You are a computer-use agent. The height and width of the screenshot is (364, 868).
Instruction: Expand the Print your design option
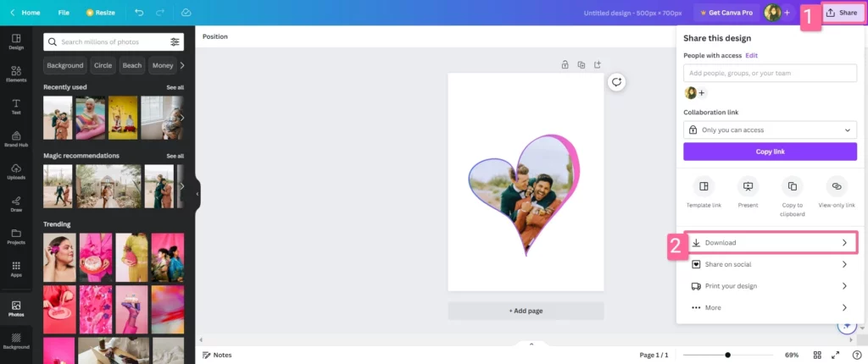770,286
